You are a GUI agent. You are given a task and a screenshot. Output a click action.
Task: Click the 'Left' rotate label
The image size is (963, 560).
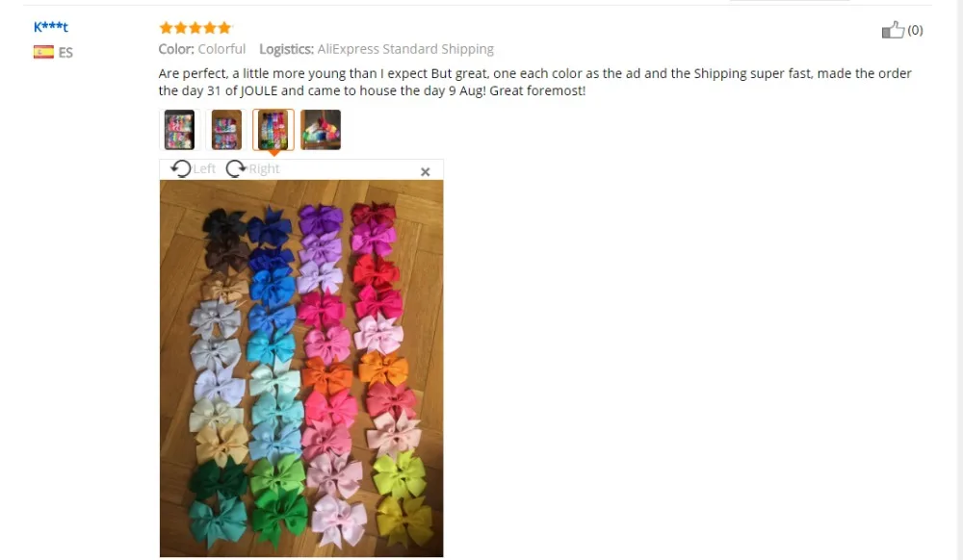click(204, 168)
